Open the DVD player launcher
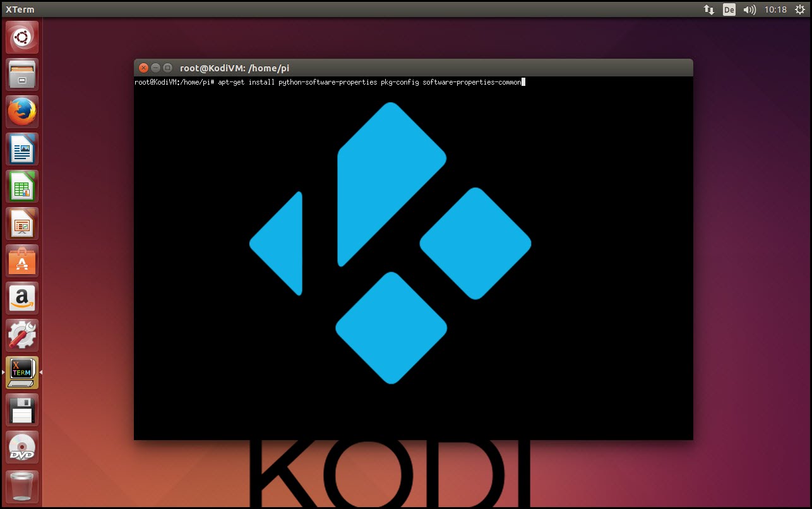 pyautogui.click(x=21, y=446)
